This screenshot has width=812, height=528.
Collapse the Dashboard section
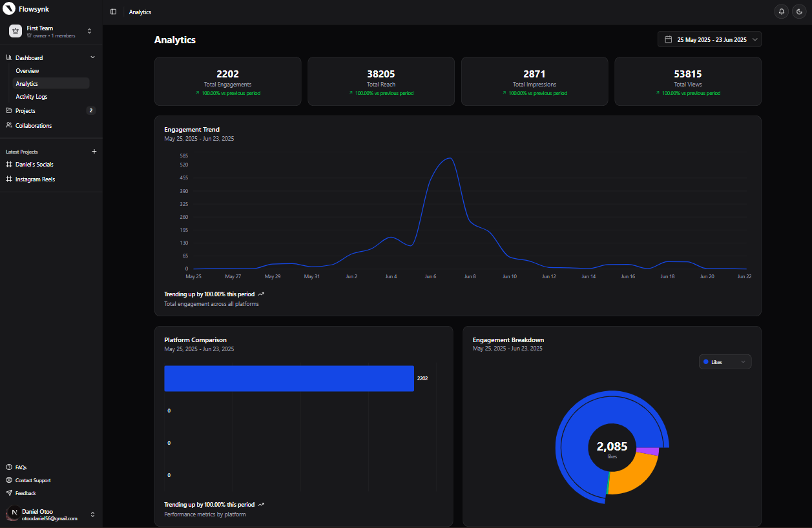pos(92,57)
